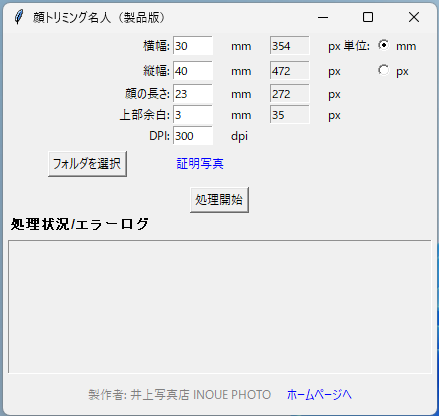439x416 pixels.
Task: Click the 縦幅 height mm input field
Action: [193, 70]
